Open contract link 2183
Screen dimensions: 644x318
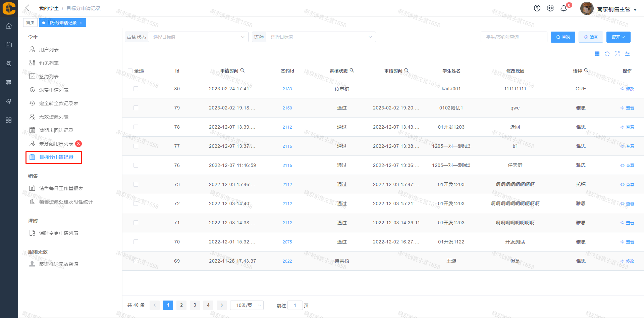pos(287,89)
